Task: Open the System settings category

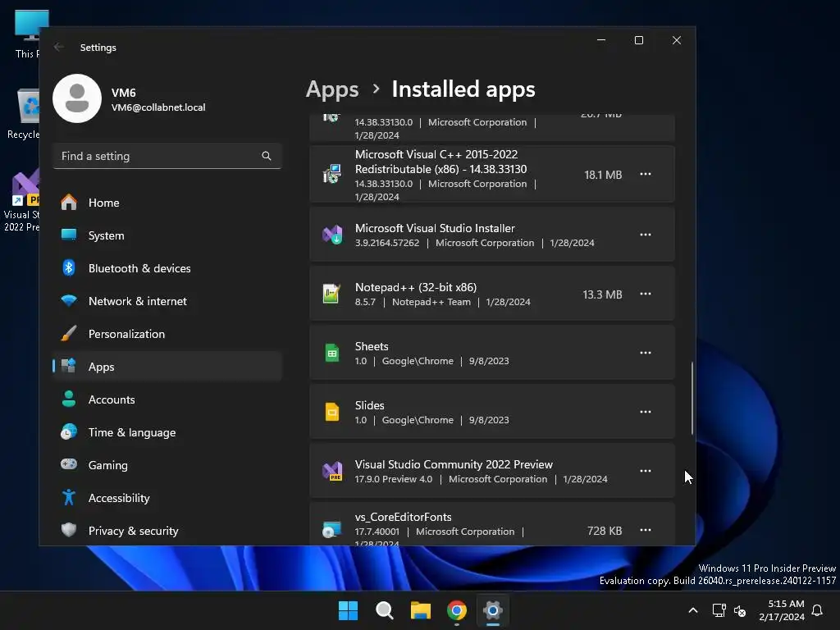Action: pyautogui.click(x=167, y=235)
